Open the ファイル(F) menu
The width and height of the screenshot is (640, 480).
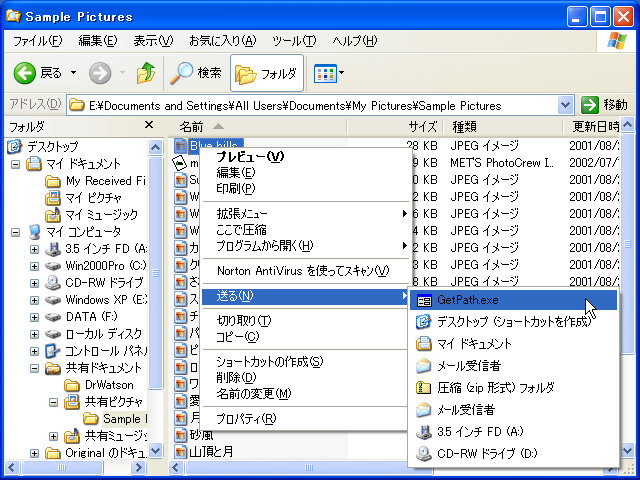click(x=38, y=41)
